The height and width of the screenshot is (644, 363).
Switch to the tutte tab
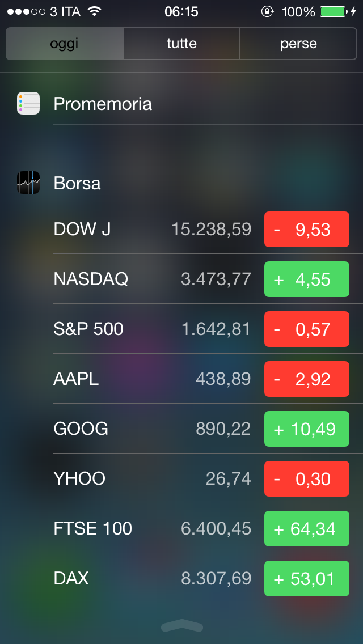coord(181,44)
